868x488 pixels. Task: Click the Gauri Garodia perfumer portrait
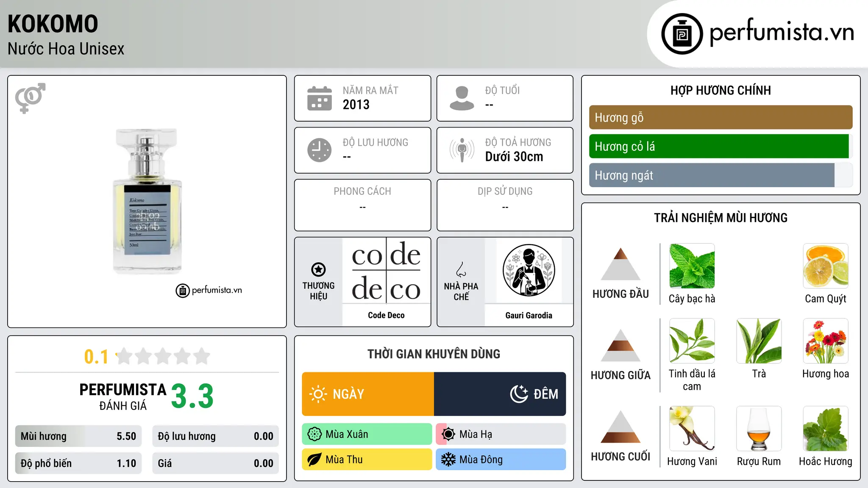click(529, 270)
